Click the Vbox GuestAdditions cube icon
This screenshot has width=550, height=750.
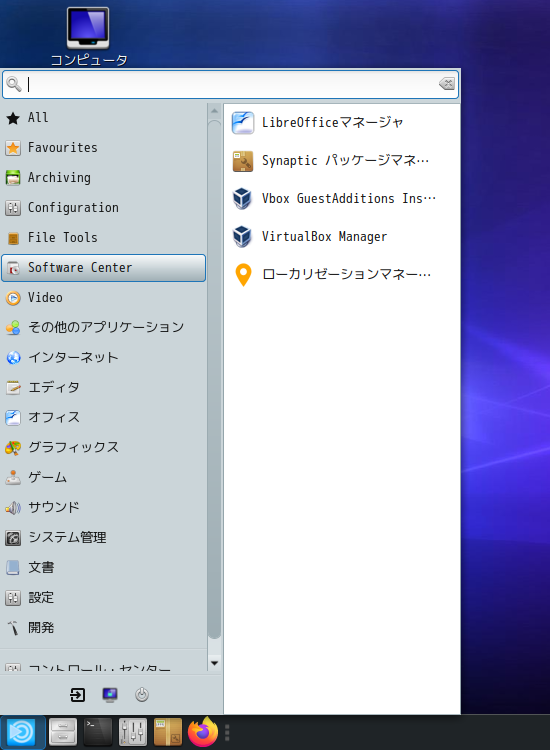coord(242,199)
